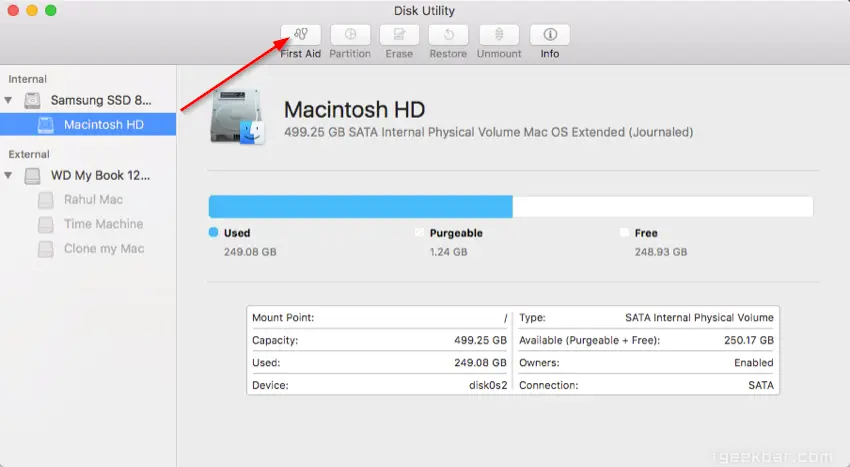Click the Mount Point row
Image resolution: width=850 pixels, height=467 pixels.
[379, 318]
